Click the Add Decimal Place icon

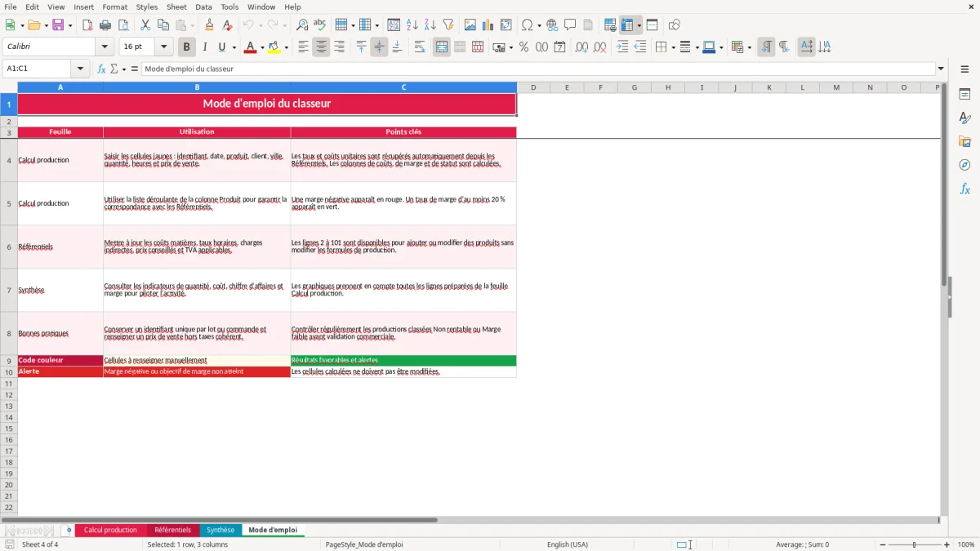(581, 47)
